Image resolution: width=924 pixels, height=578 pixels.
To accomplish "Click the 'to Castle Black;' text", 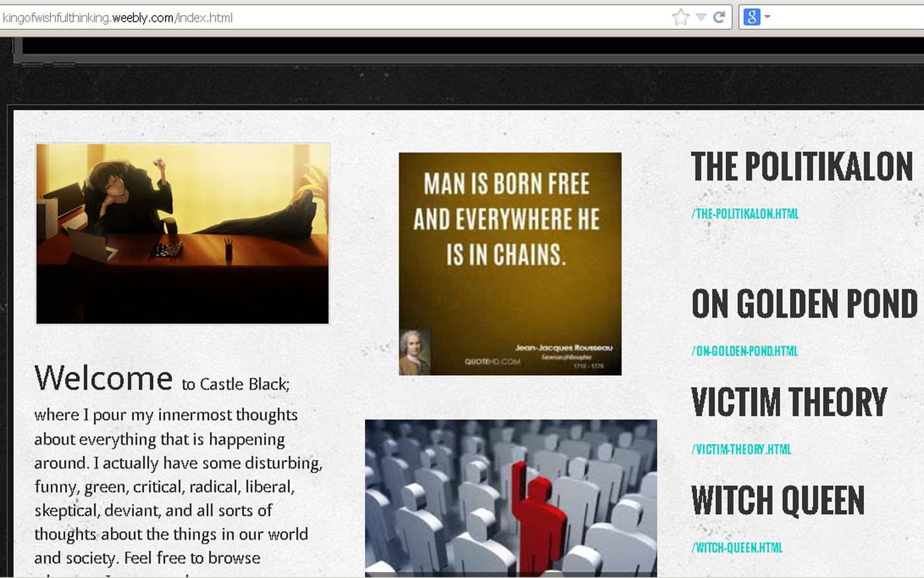I will 236,384.
